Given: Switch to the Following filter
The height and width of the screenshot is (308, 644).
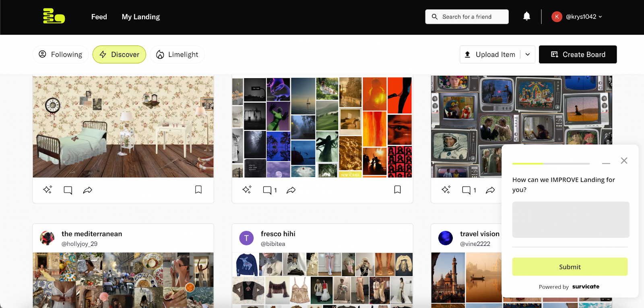Looking at the screenshot, I should [x=60, y=54].
